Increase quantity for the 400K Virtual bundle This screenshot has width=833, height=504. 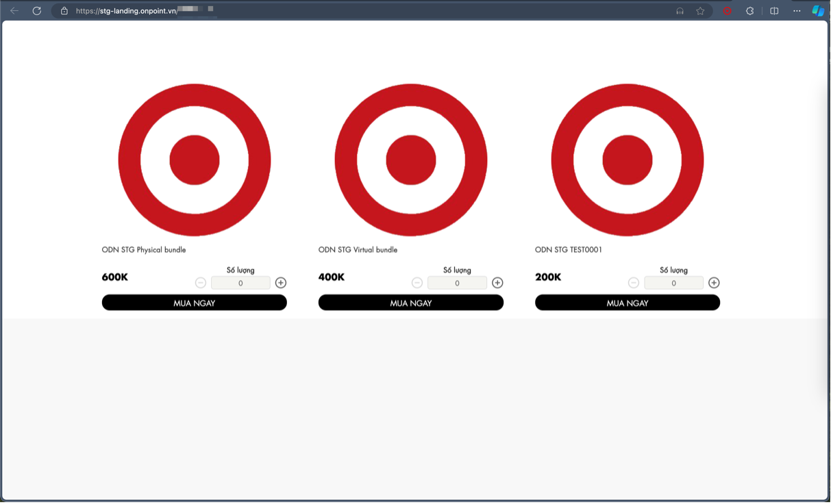pyautogui.click(x=497, y=283)
